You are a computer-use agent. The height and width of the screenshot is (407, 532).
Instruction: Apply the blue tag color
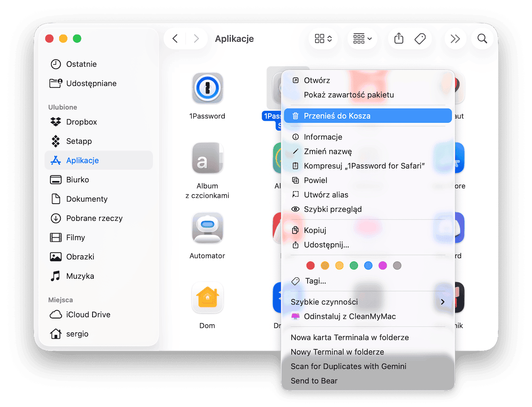click(x=368, y=266)
